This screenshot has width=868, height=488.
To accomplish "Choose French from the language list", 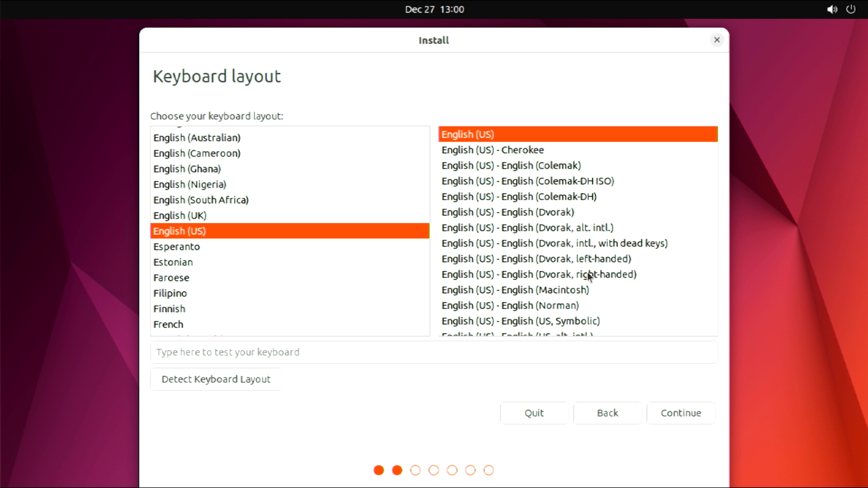I will (x=168, y=324).
